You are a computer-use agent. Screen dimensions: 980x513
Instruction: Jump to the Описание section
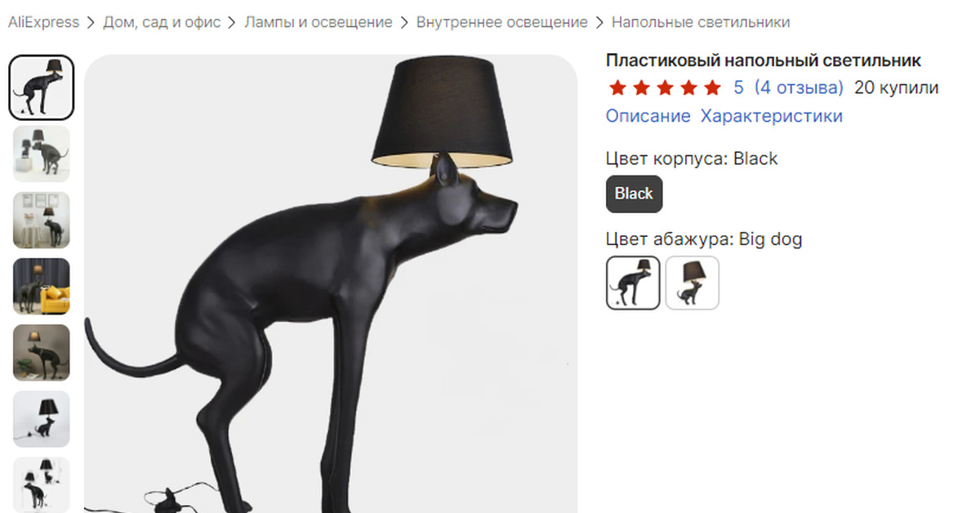648,116
